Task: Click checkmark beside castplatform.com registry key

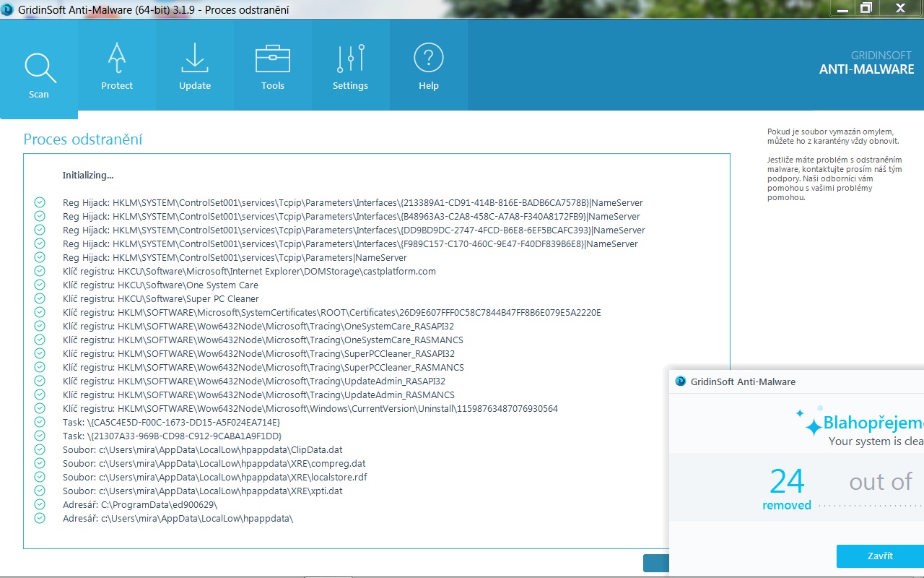Action: pyautogui.click(x=40, y=272)
